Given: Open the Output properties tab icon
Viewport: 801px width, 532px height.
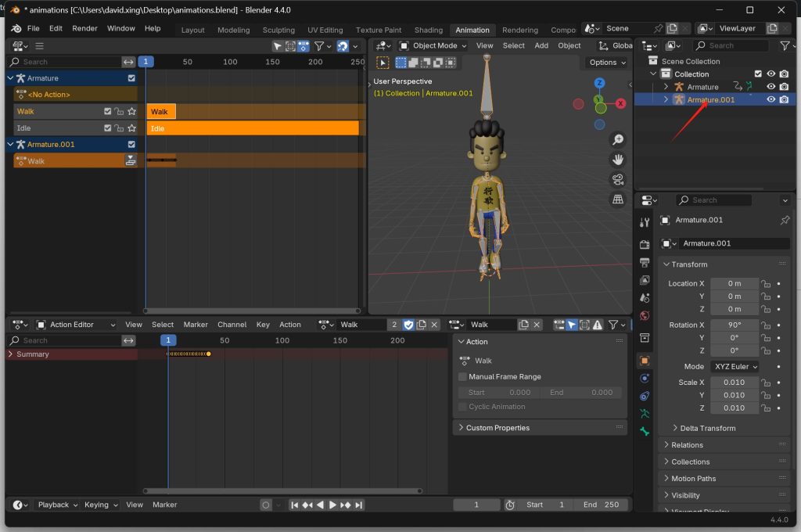Looking at the screenshot, I should coord(645,263).
